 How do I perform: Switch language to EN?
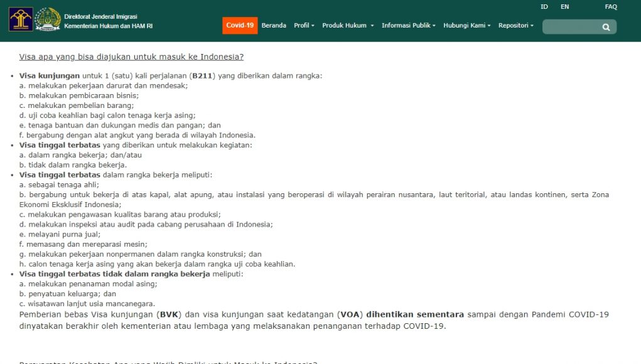pyautogui.click(x=564, y=7)
